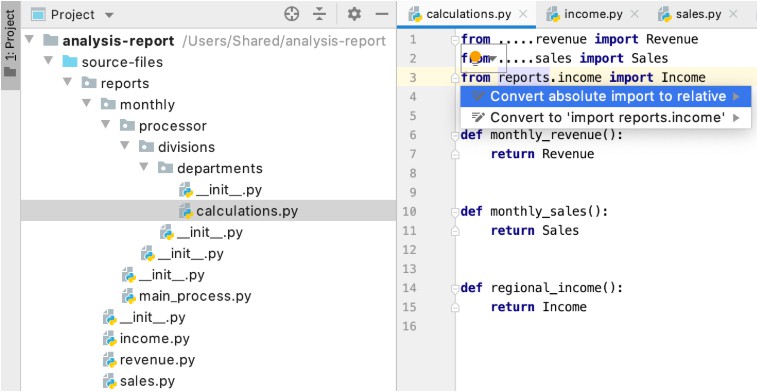
Task: Collapse the analysis-report root folder
Action: point(29,40)
